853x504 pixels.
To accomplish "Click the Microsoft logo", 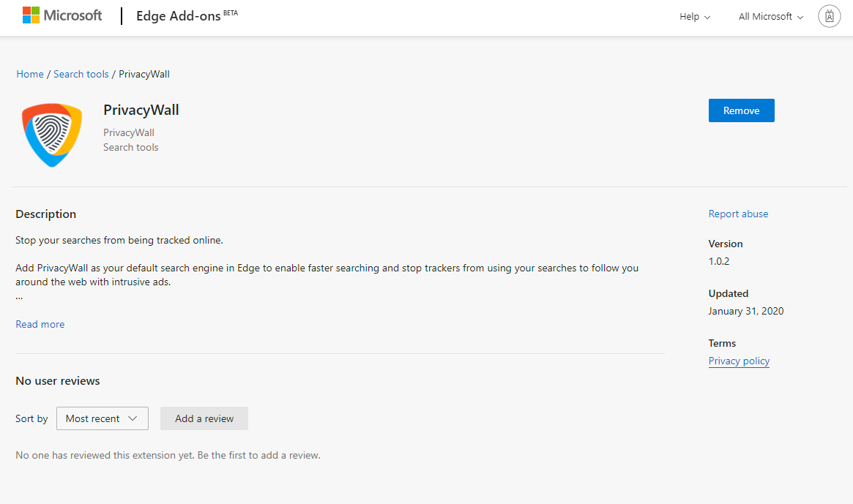I will pyautogui.click(x=62, y=15).
